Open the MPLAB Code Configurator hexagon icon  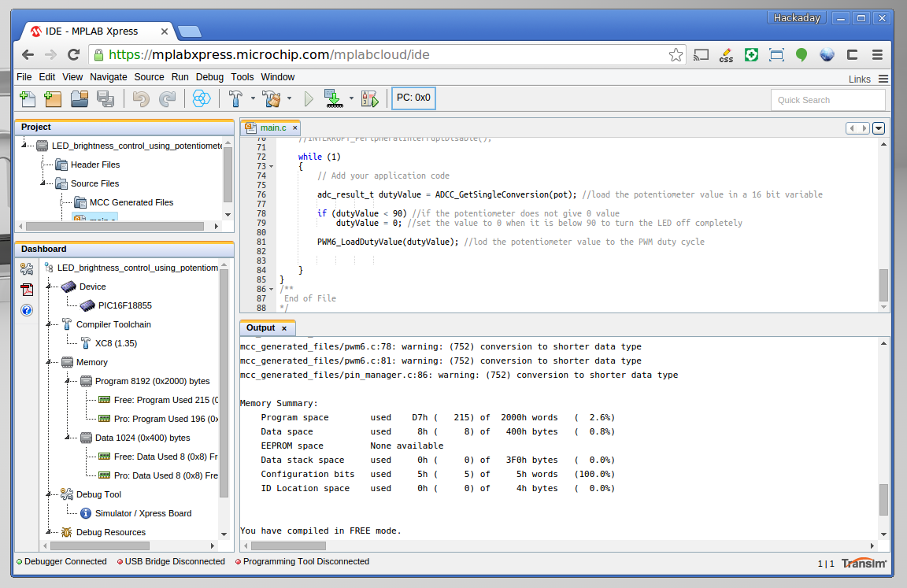202,98
